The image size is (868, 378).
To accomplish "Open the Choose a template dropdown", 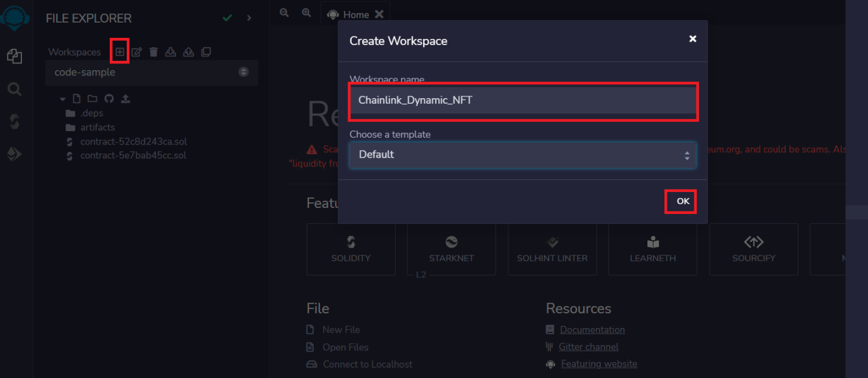I will (x=522, y=155).
